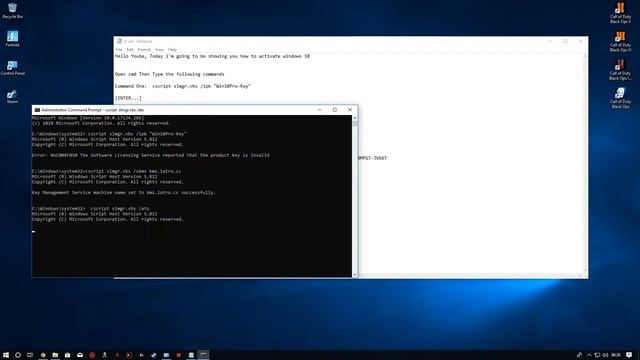Click 'Open cmd Then Type the following commands'

[x=169, y=74]
